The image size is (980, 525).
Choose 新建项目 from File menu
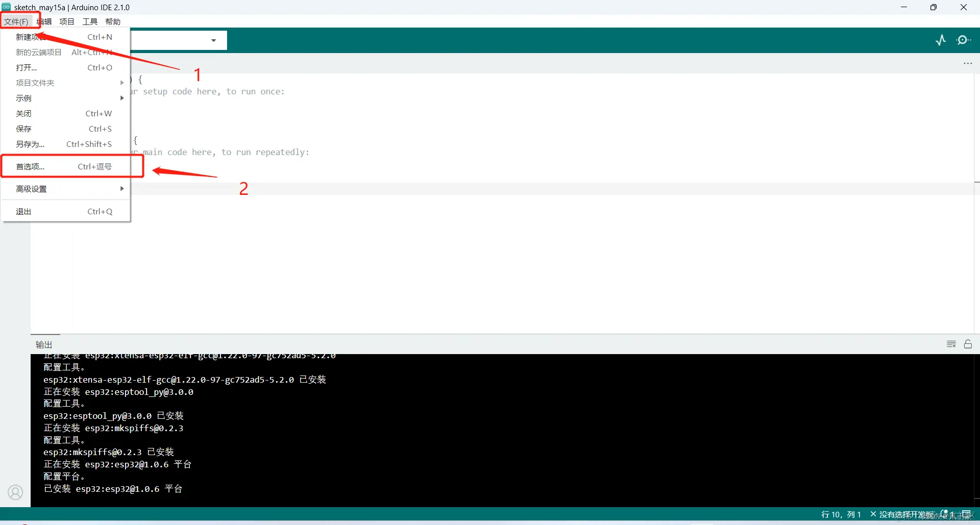coord(65,37)
